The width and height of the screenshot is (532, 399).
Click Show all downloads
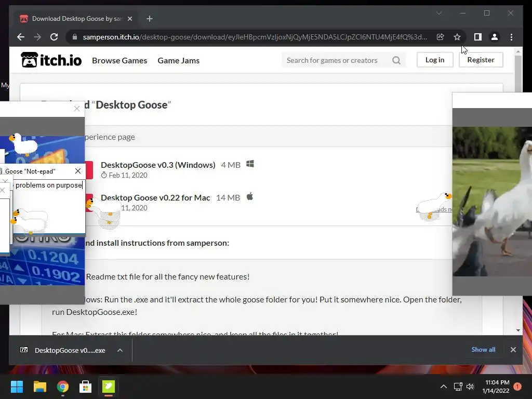click(x=483, y=350)
